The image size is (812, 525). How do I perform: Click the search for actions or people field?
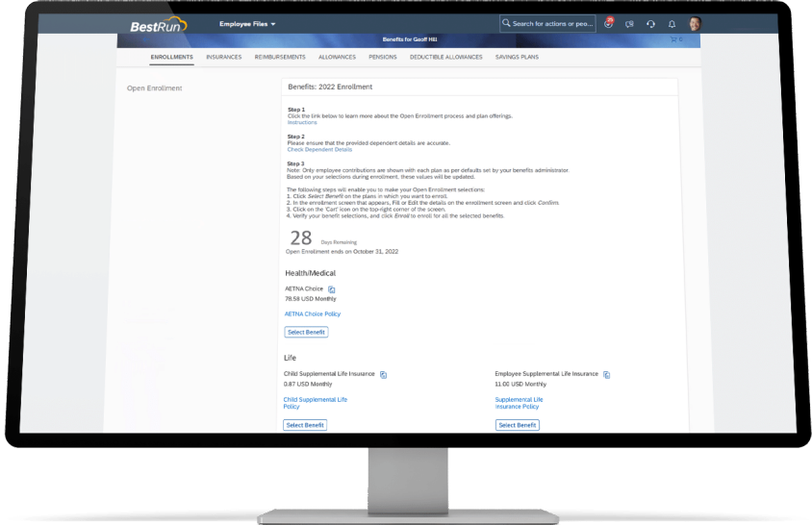coord(547,24)
